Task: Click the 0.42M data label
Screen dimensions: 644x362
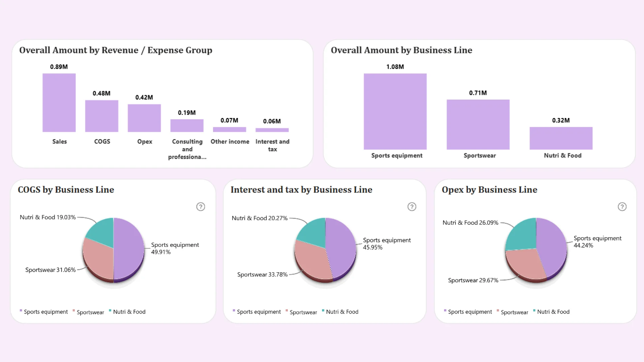Action: click(144, 97)
